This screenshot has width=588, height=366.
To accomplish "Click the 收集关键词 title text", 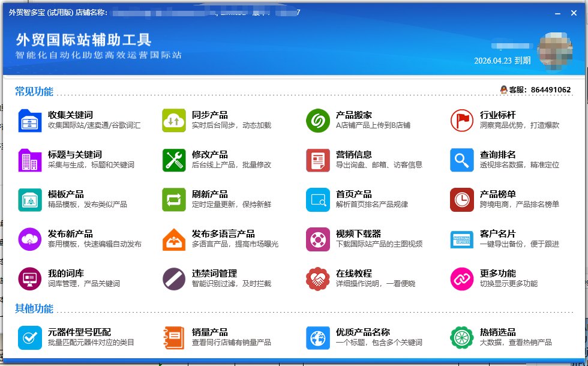I will (71, 115).
